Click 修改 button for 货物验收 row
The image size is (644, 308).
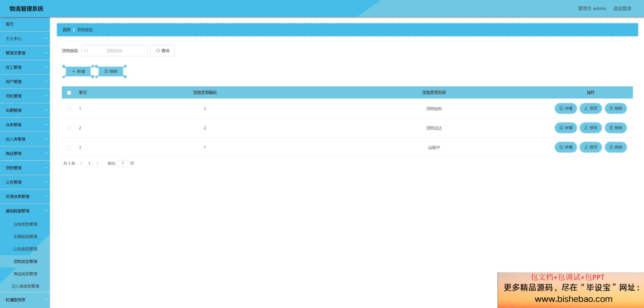coord(591,109)
